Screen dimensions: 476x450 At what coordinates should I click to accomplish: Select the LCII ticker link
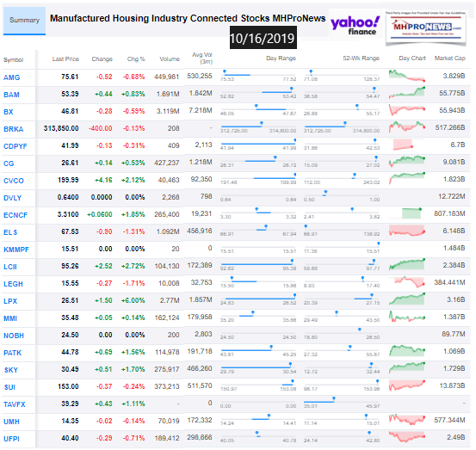point(10,267)
